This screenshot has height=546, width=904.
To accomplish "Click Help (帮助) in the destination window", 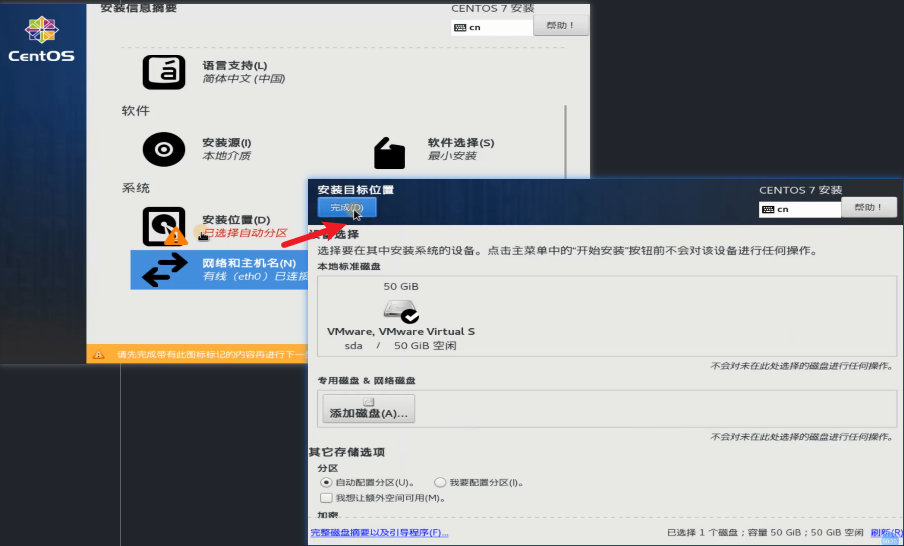I will coord(869,207).
